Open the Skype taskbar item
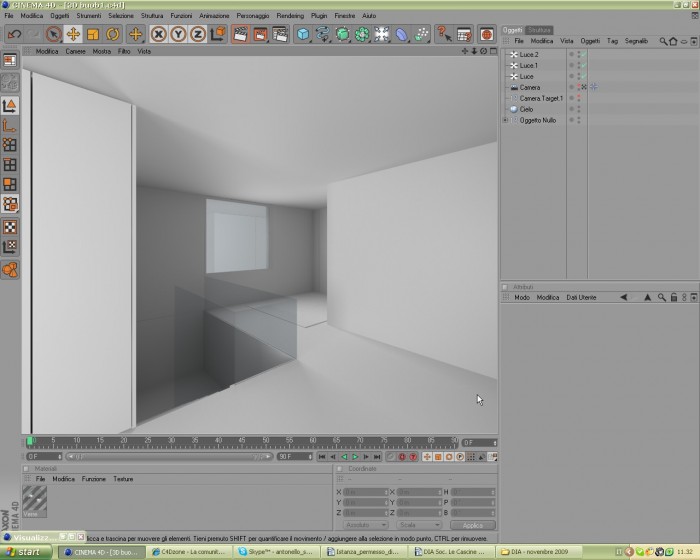This screenshot has width=700, height=560. coord(278,552)
